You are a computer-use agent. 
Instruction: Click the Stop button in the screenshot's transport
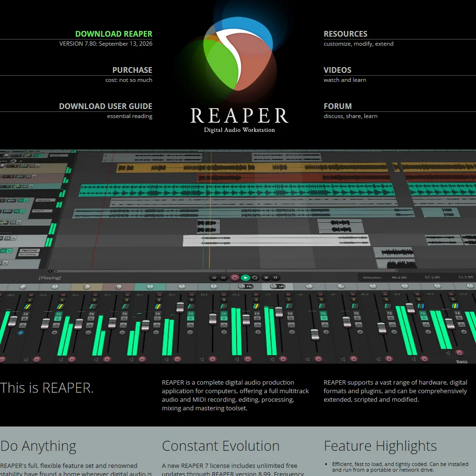pyautogui.click(x=266, y=278)
